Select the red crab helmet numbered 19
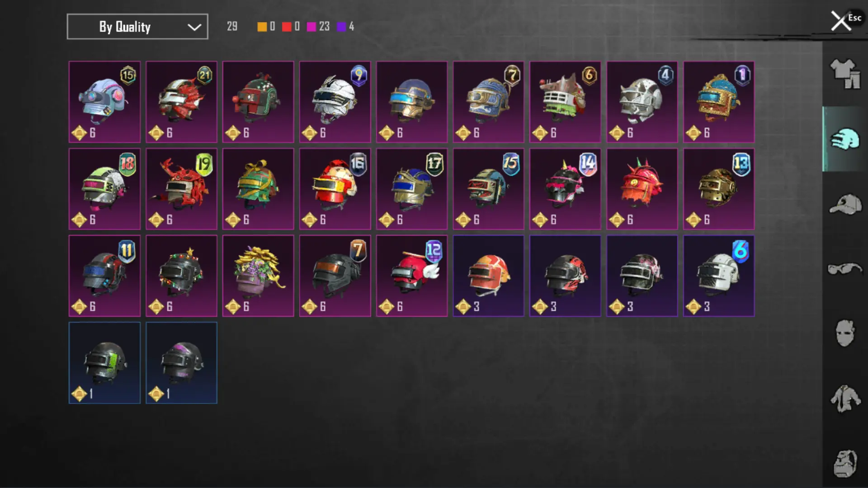868x488 pixels. (x=181, y=189)
